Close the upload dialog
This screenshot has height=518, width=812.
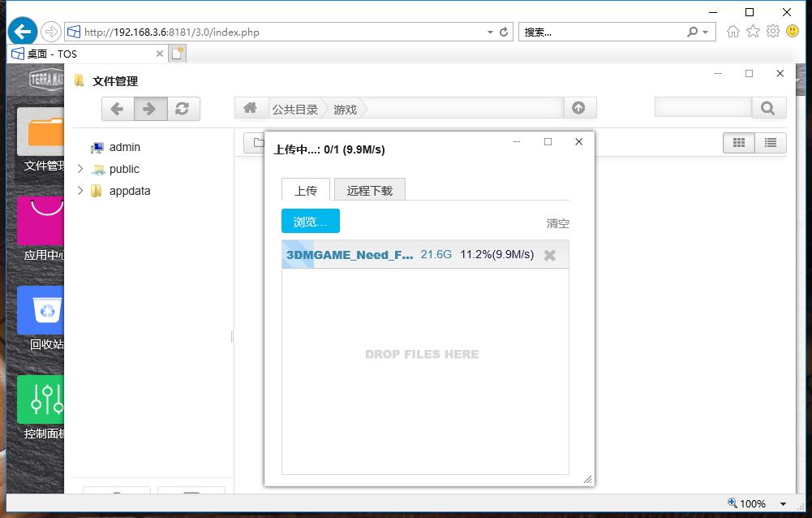point(579,141)
